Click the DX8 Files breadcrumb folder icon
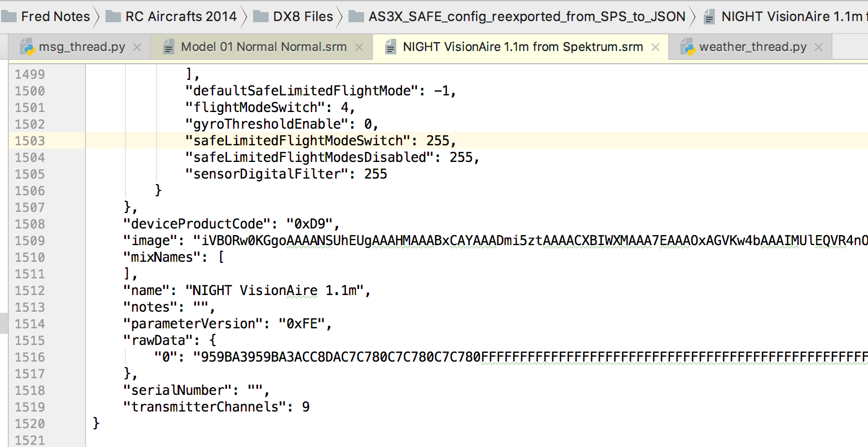The height and width of the screenshot is (447, 868). click(261, 17)
